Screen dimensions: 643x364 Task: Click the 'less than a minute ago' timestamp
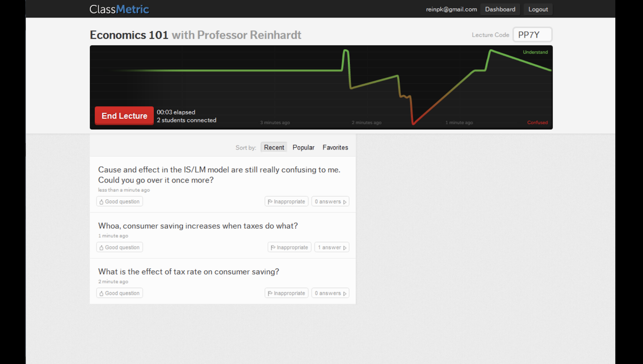tap(124, 190)
